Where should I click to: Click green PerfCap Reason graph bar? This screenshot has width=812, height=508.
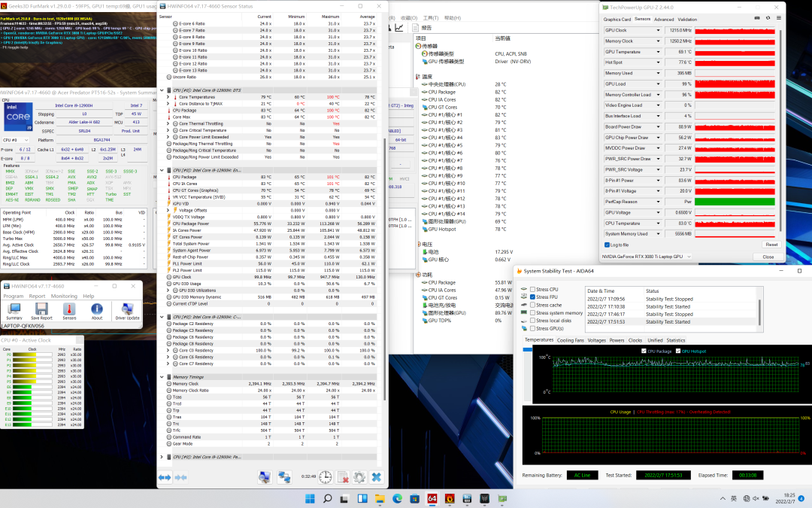735,202
